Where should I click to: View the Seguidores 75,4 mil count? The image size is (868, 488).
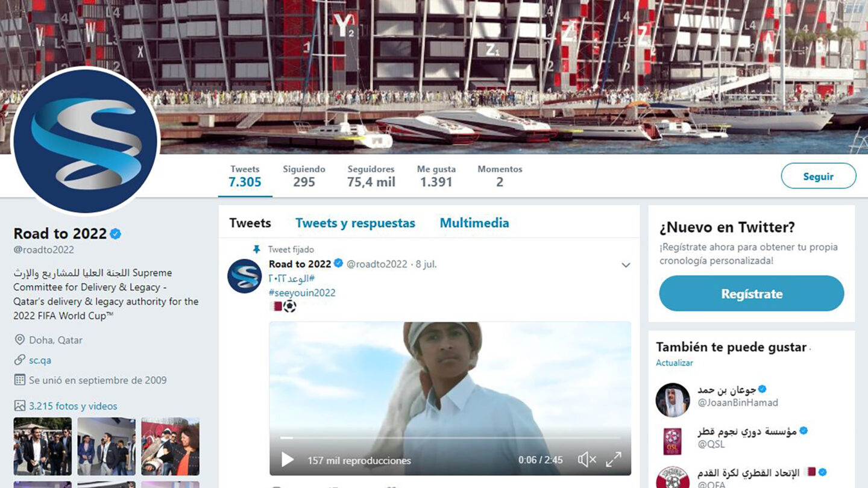[x=371, y=176]
